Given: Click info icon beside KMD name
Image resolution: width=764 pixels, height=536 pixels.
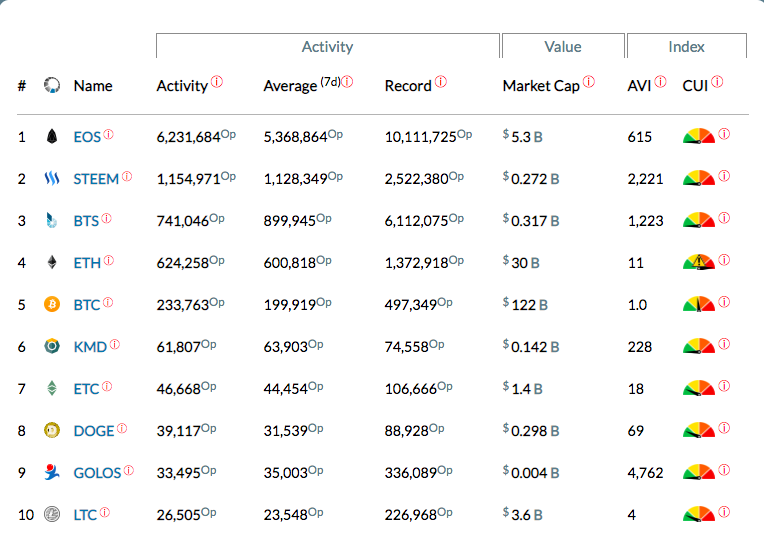Looking at the screenshot, I should click(115, 344).
